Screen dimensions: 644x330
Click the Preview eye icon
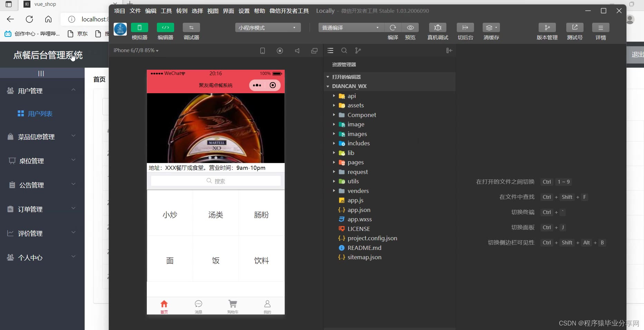point(410,28)
